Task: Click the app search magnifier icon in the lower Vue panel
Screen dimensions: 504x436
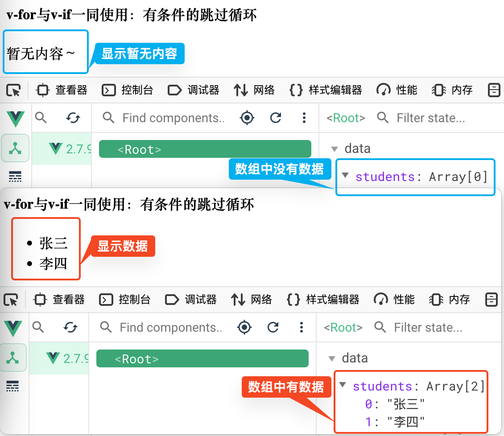Action: (38, 328)
